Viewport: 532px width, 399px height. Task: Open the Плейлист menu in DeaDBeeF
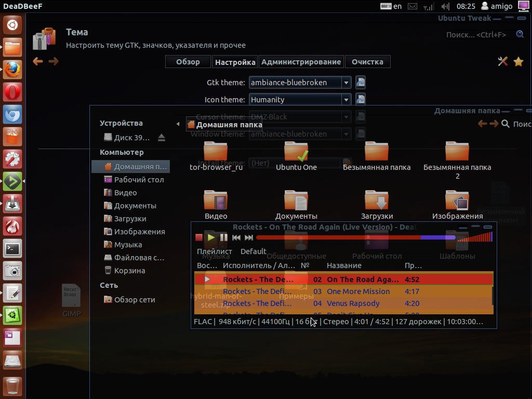point(215,251)
